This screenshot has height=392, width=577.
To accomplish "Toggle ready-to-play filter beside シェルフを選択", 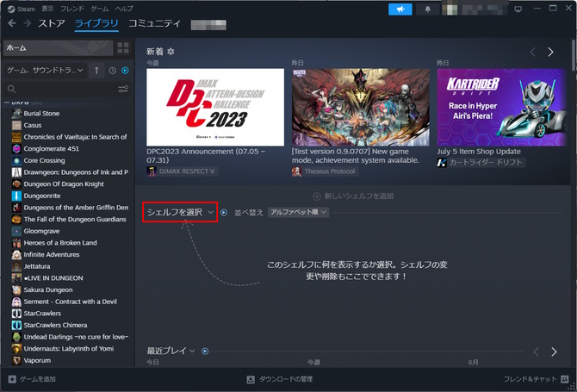I will (224, 212).
